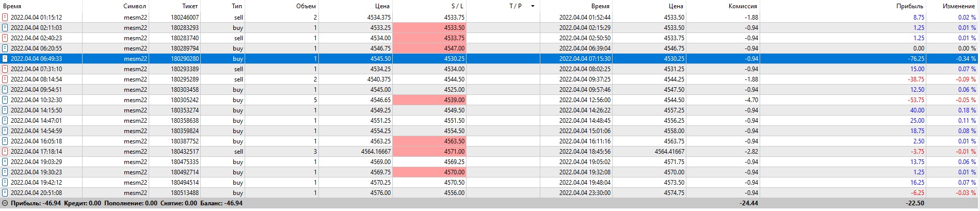Screen dimensions: 980x211
Task: Click the sell icon for ticket 180246007
Action: 5,17
